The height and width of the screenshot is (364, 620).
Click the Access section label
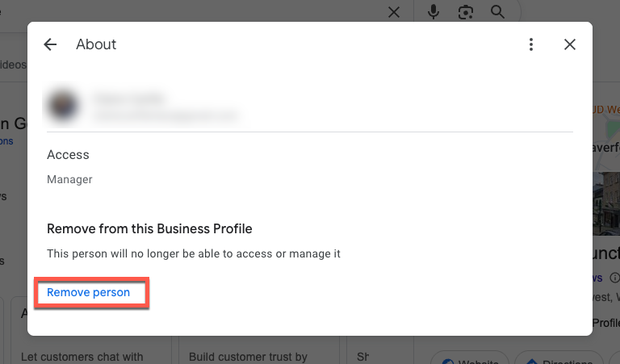click(68, 154)
